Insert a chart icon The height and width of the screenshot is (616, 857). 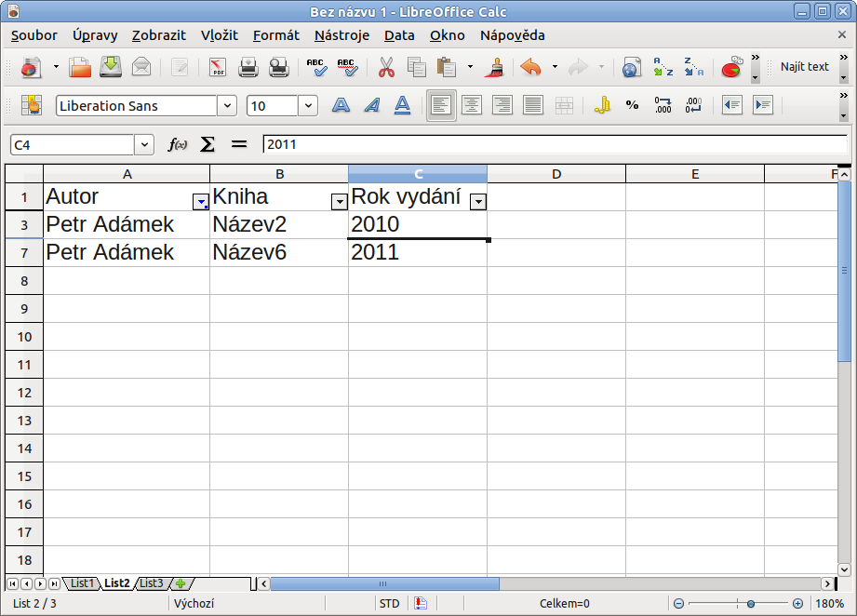pyautogui.click(x=731, y=67)
